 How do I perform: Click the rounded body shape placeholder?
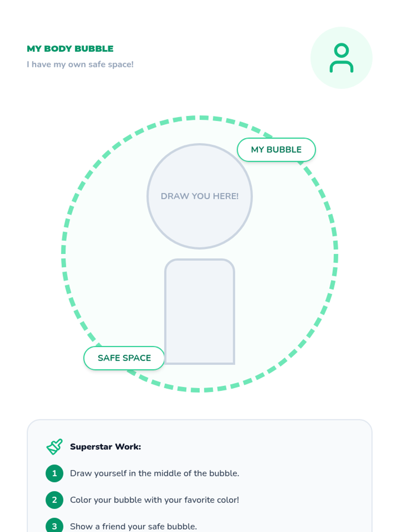[200, 312]
